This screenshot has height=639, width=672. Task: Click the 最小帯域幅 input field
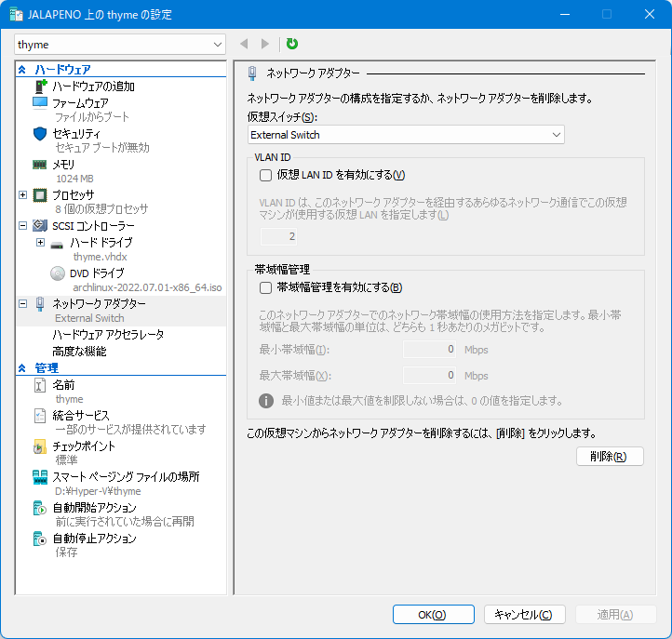429,350
